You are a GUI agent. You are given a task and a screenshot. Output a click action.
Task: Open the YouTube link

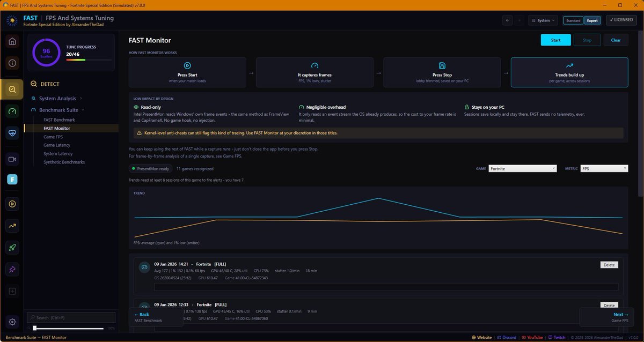(532, 338)
